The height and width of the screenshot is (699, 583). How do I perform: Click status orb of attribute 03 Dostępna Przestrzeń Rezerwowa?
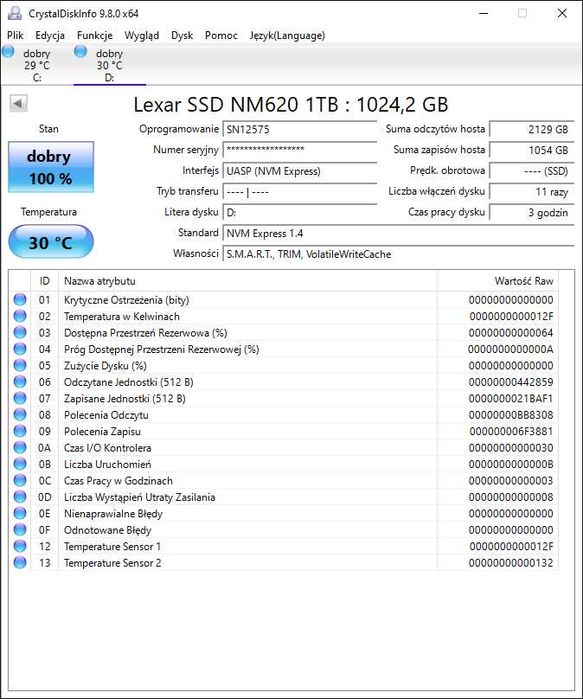tap(20, 333)
